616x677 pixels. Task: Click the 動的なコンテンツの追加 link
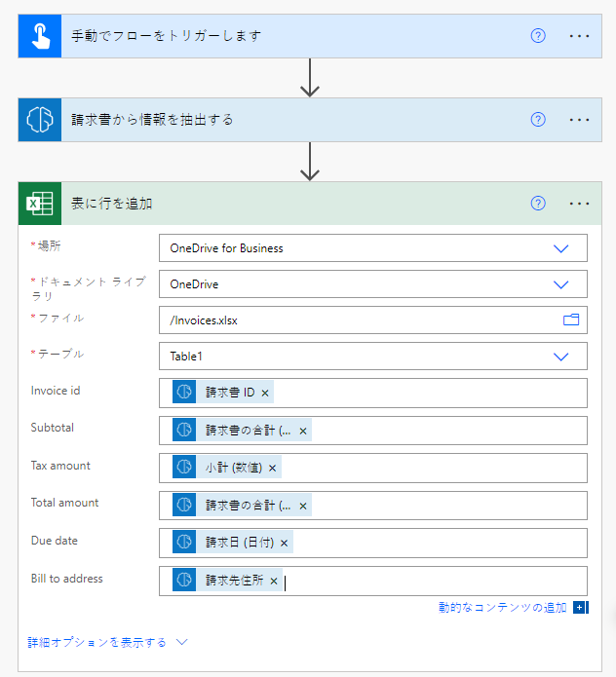503,608
